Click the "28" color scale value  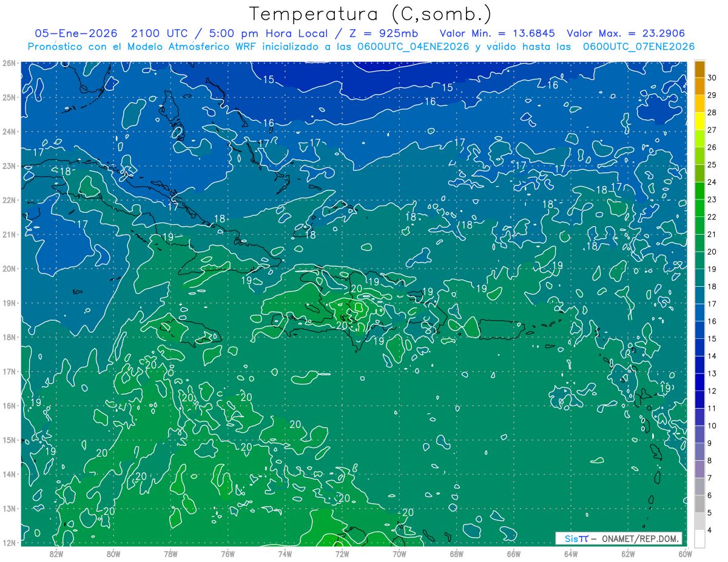[712, 112]
